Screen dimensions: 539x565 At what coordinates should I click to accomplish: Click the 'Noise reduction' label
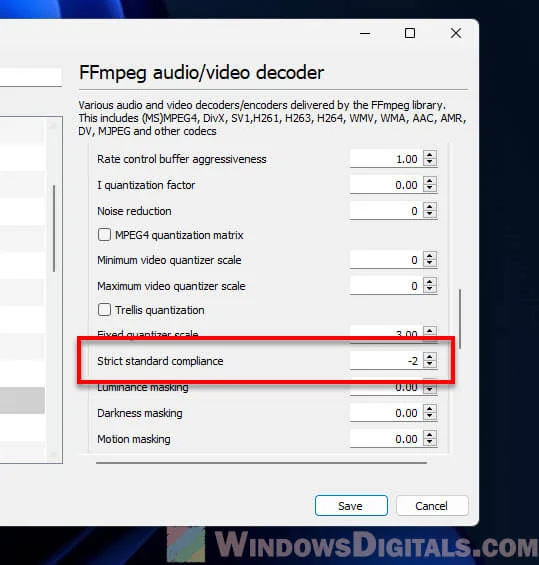134,211
